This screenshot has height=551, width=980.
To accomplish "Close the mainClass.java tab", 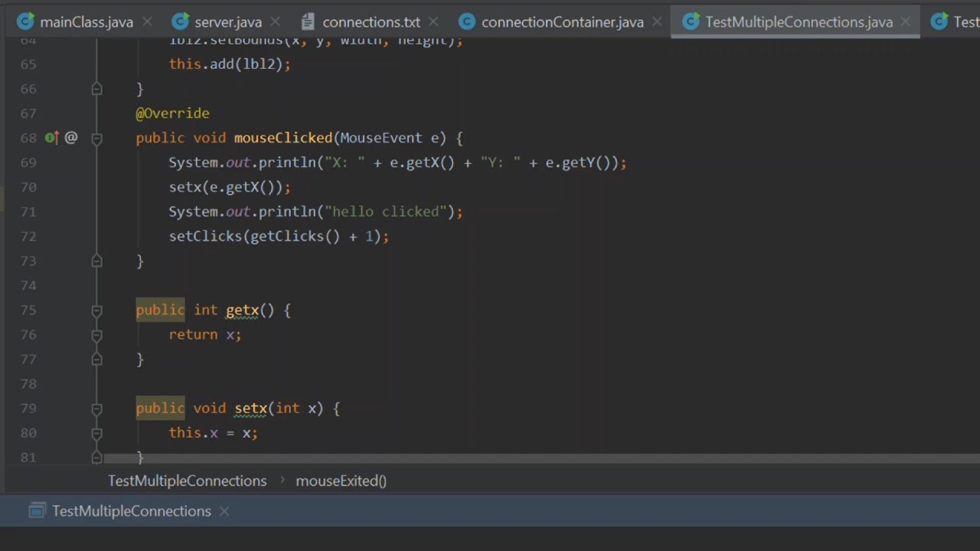I will click(148, 22).
